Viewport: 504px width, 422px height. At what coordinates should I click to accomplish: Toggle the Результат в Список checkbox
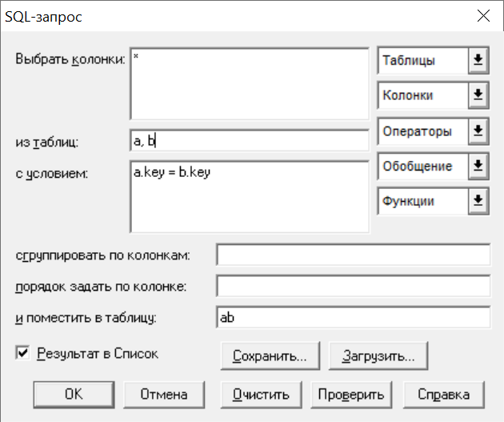click(22, 353)
